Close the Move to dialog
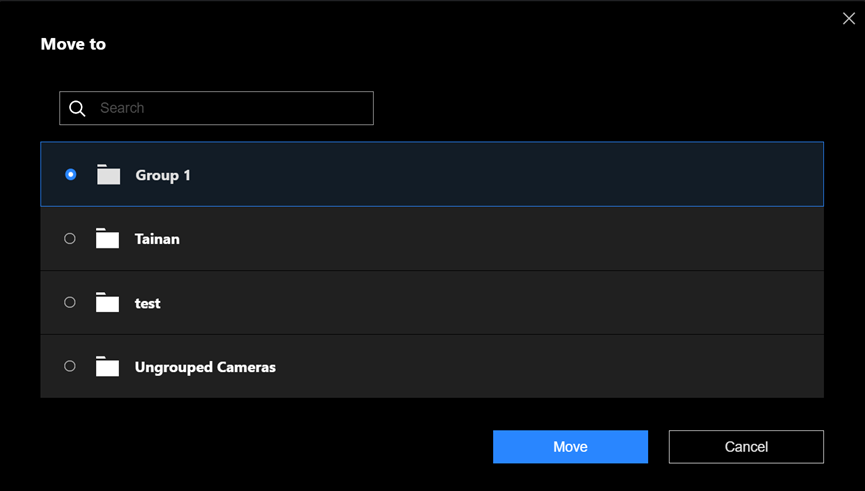 coord(849,18)
